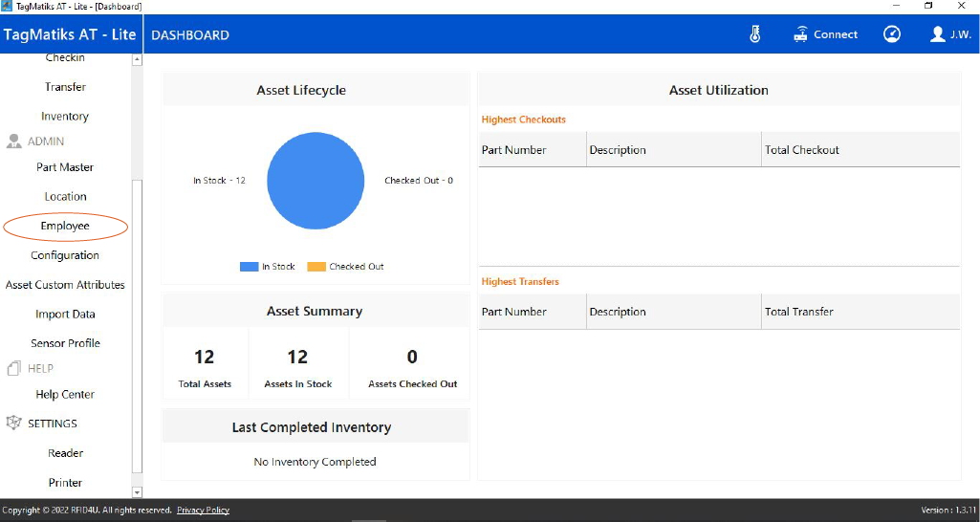Click the blue In Stock legend swatch
Viewport: 980px width, 522px height.
coord(249,267)
